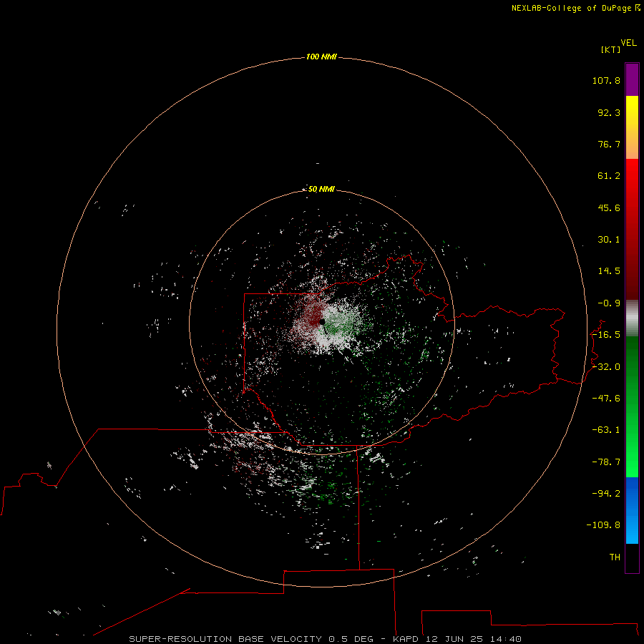
Task: Pick the red segment of the velocity scale
Action: pos(632,229)
